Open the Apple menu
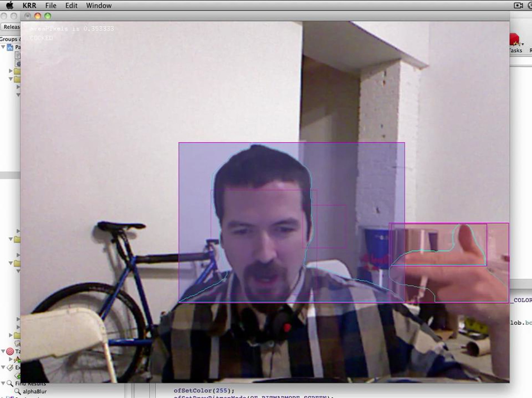 pos(10,5)
